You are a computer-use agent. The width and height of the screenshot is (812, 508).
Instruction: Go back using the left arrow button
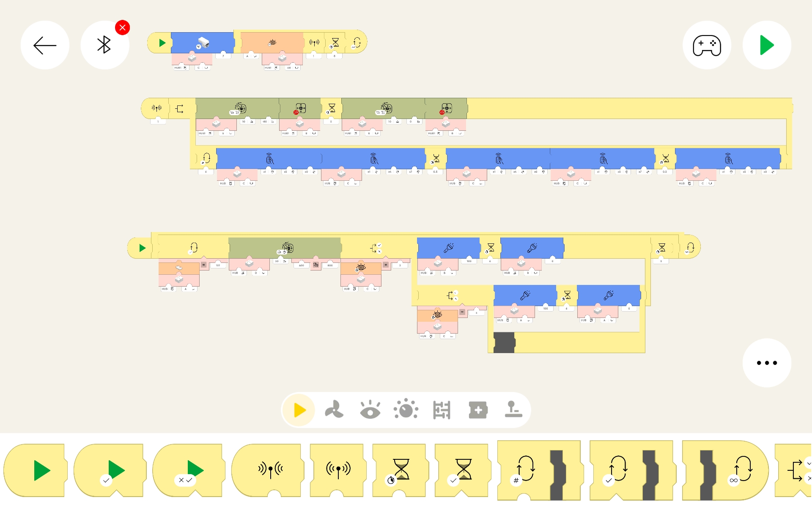tap(45, 45)
